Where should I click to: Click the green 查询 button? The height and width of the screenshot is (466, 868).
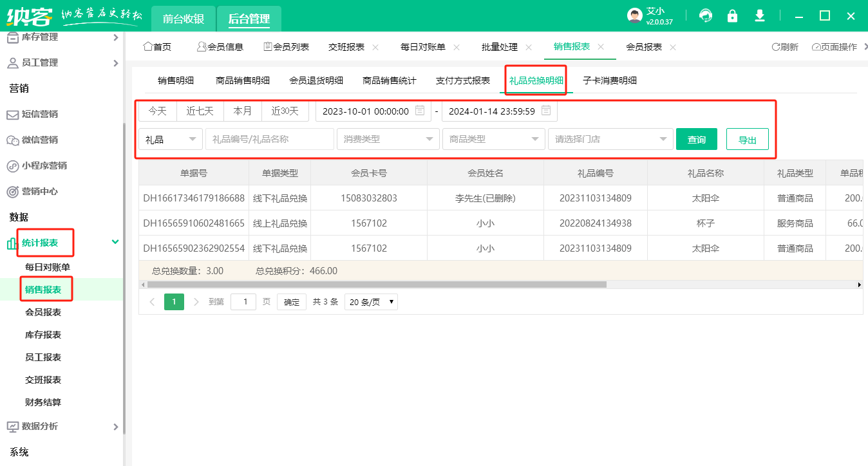tap(696, 139)
